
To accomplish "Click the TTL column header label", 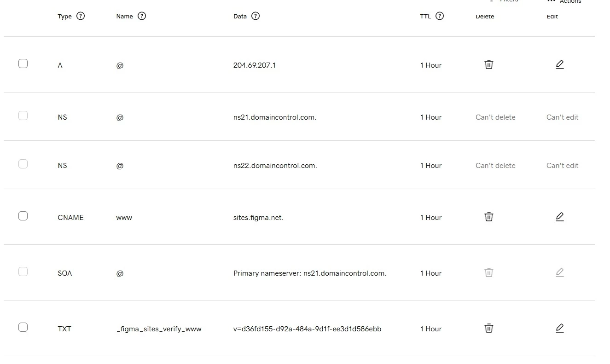I will click(x=425, y=16).
